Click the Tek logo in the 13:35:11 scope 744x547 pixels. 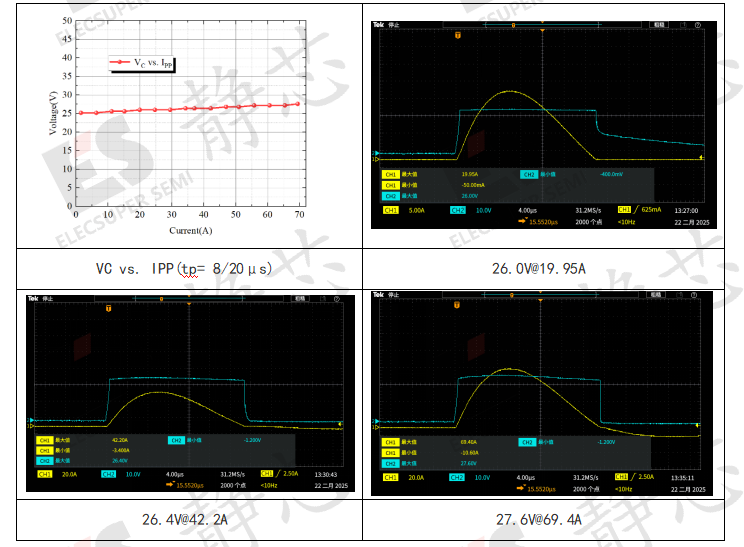[x=378, y=295]
